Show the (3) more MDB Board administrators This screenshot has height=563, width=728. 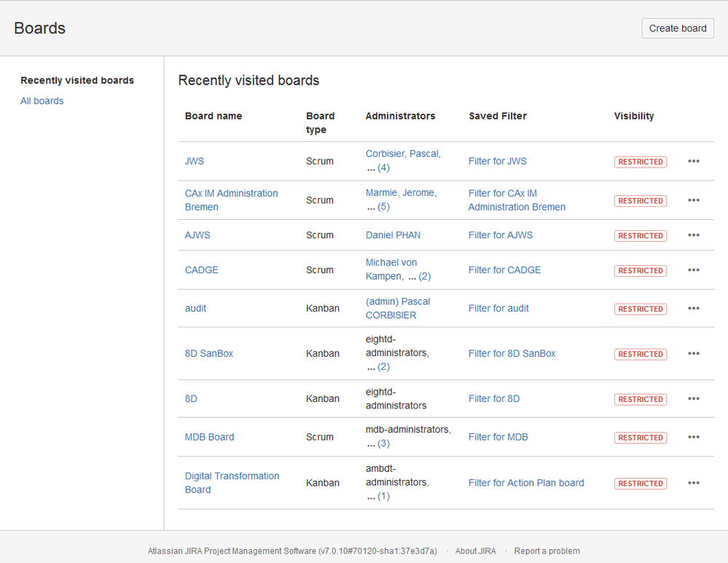[383, 444]
